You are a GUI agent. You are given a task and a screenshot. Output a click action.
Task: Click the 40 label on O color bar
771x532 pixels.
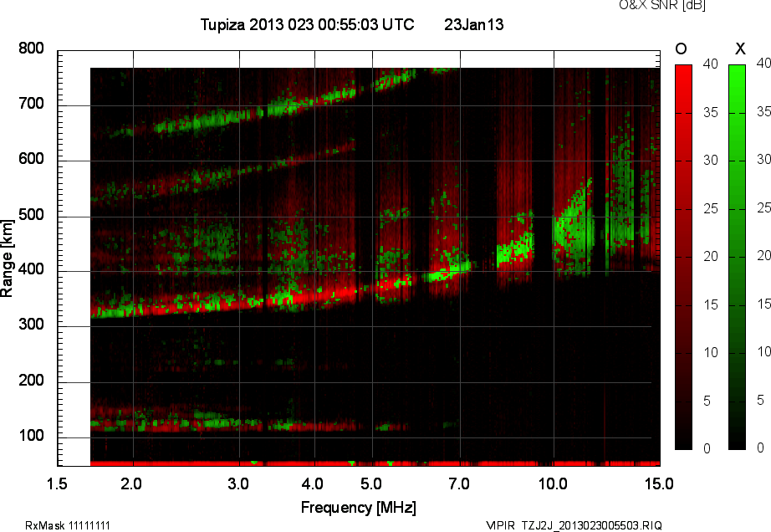[711, 64]
